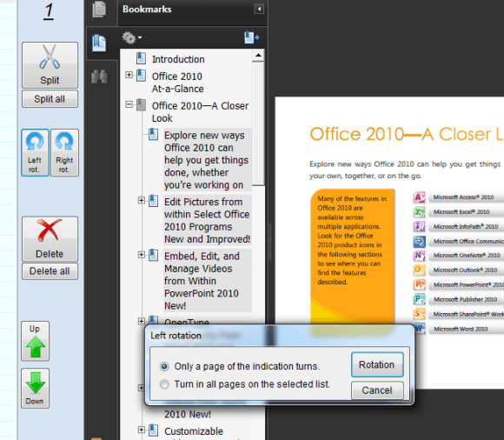This screenshot has width=504, height=440.
Task: Click the bookmarks panel scrollbar thumb
Action: point(258,123)
